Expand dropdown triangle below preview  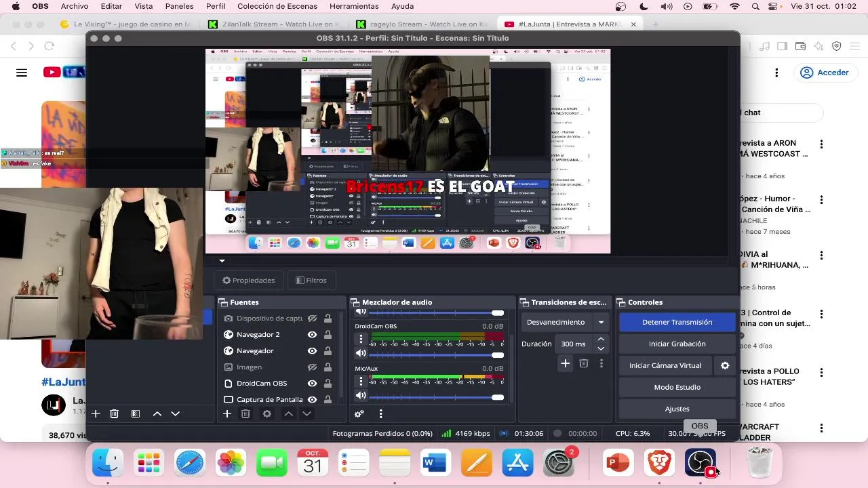[222, 260]
